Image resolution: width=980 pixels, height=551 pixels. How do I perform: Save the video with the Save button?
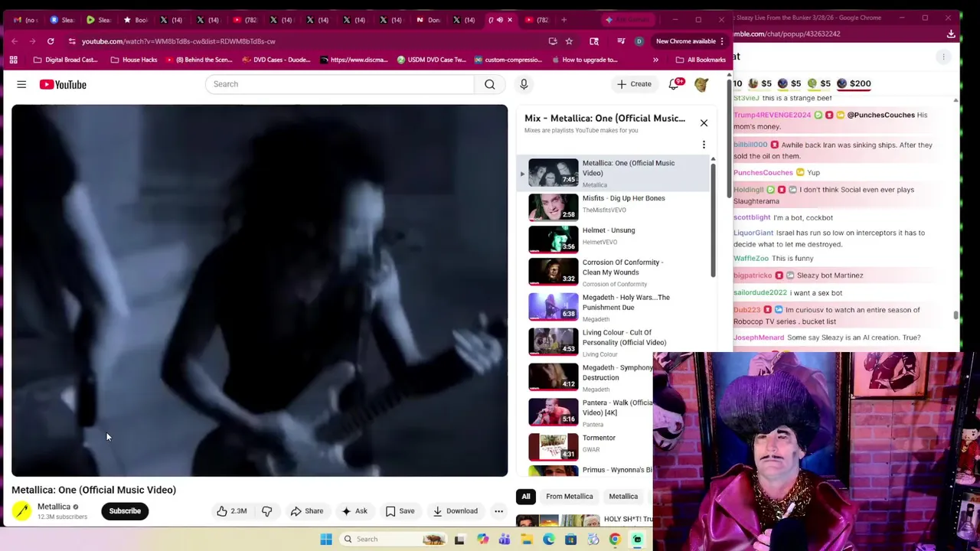[400, 511]
